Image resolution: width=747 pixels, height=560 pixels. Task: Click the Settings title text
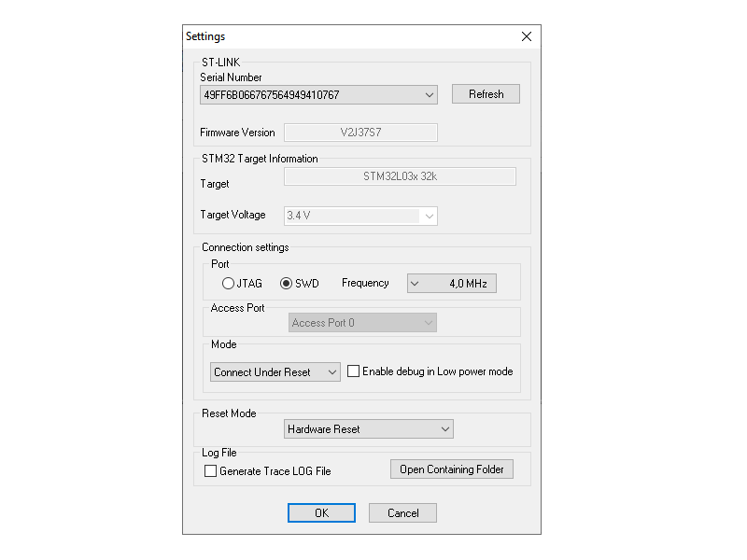click(205, 36)
